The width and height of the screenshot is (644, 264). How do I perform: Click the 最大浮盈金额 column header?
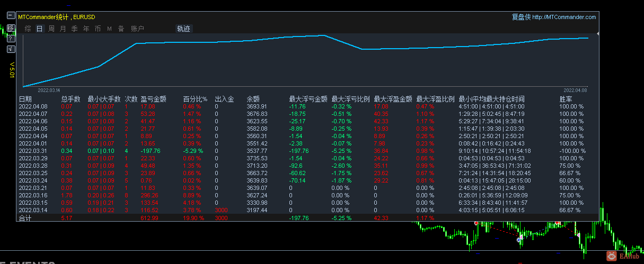(x=393, y=99)
